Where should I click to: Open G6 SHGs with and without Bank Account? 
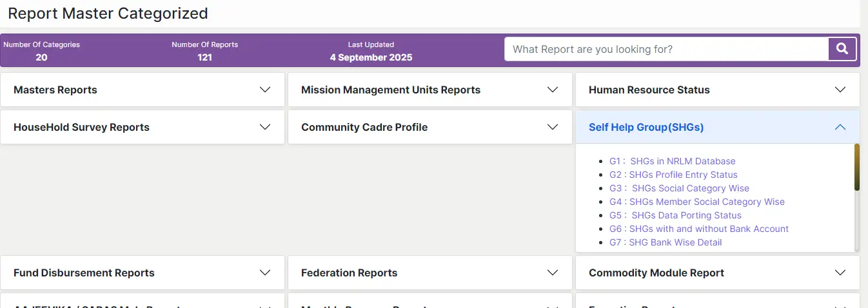point(698,229)
